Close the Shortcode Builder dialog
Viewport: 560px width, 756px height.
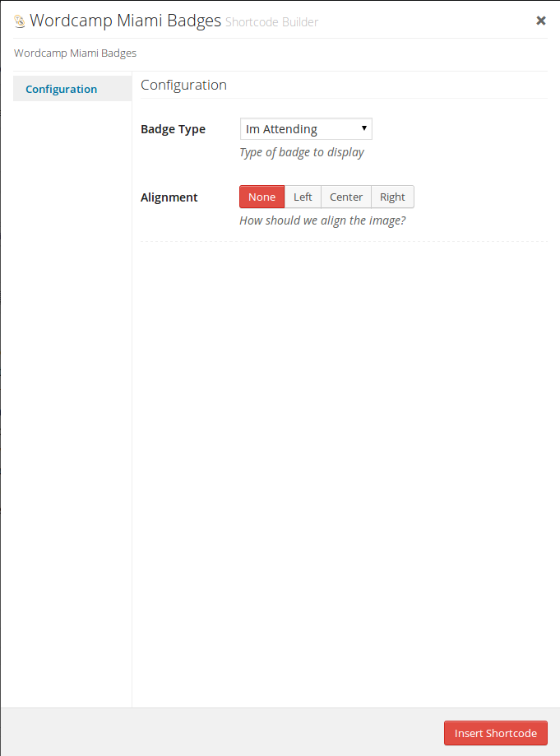[541, 21]
